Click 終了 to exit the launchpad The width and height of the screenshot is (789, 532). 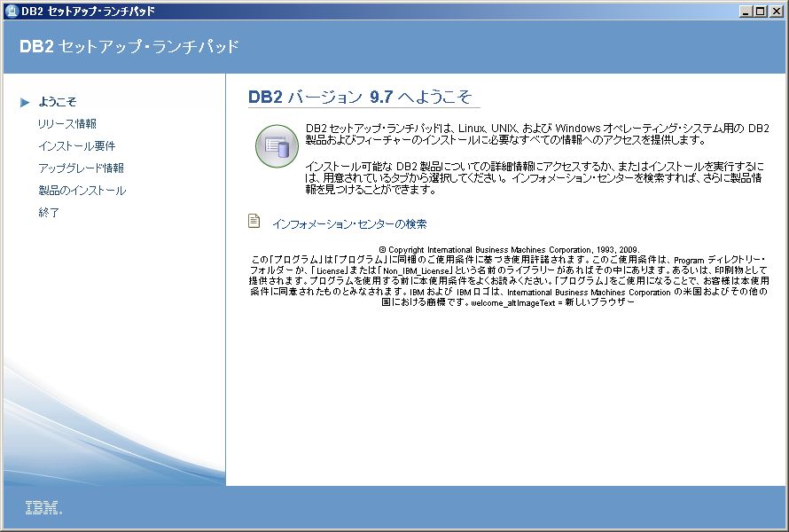click(49, 213)
